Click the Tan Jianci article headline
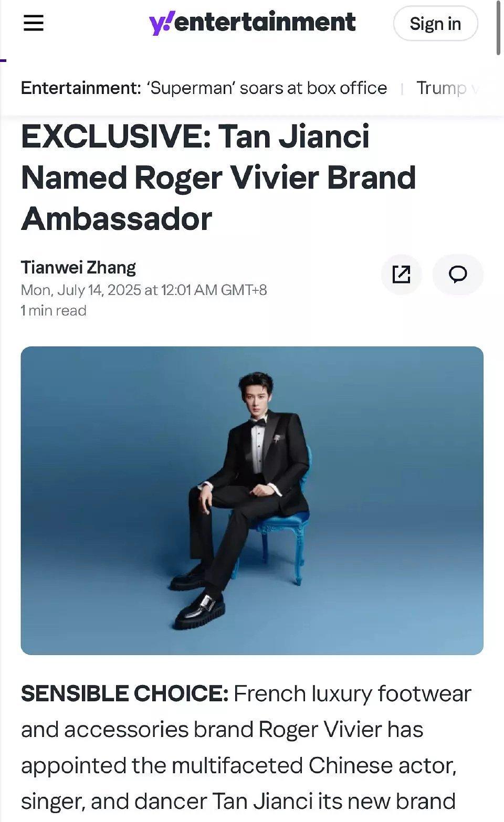This screenshot has width=504, height=822. click(x=218, y=177)
